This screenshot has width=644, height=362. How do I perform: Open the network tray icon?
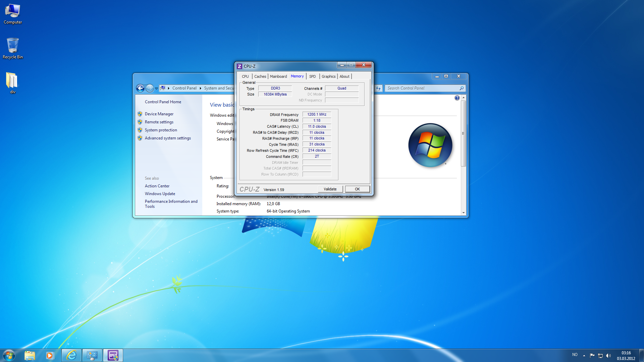tap(600, 356)
